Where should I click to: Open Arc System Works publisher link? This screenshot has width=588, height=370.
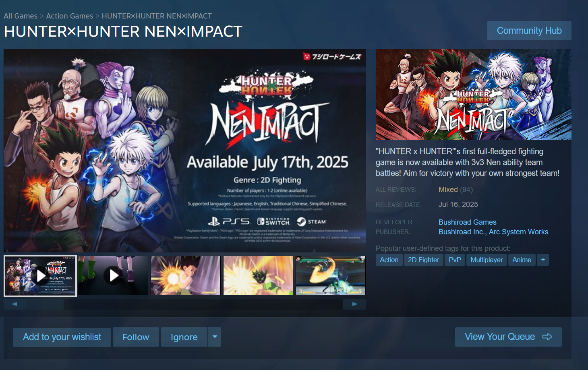518,232
